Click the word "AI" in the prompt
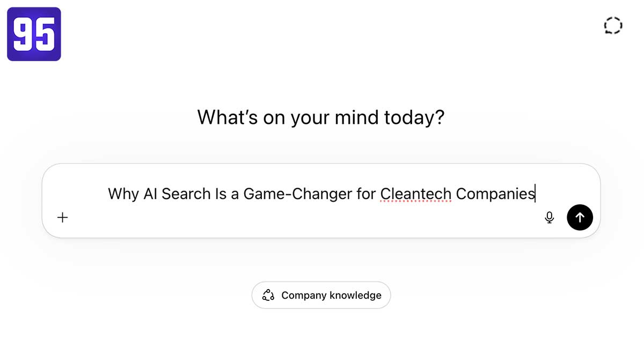The image size is (644, 362). 150,194
